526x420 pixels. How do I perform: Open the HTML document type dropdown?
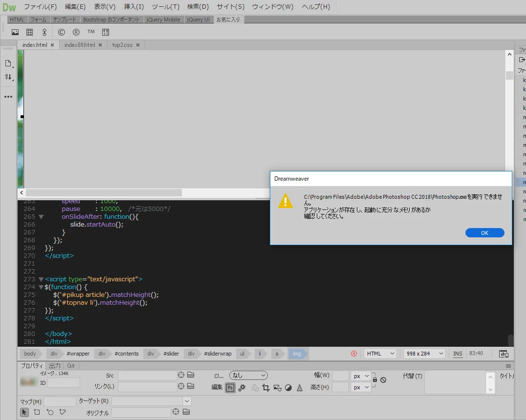pyautogui.click(x=380, y=354)
